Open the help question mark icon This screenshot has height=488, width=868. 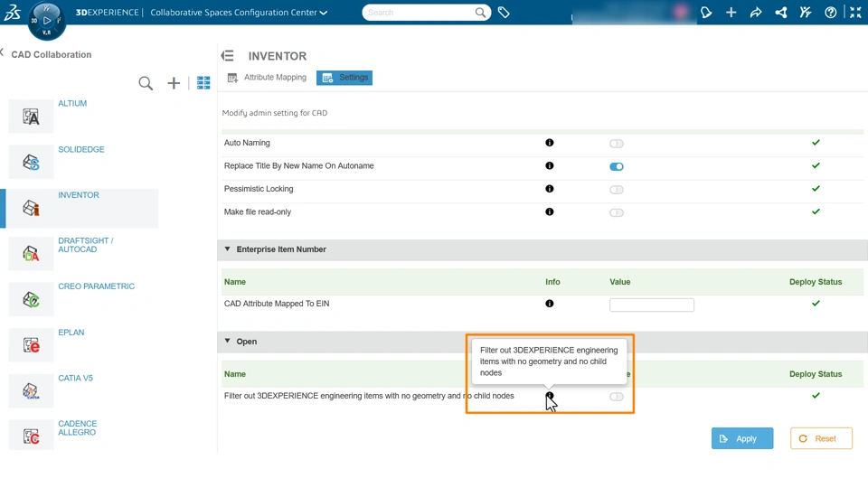830,12
